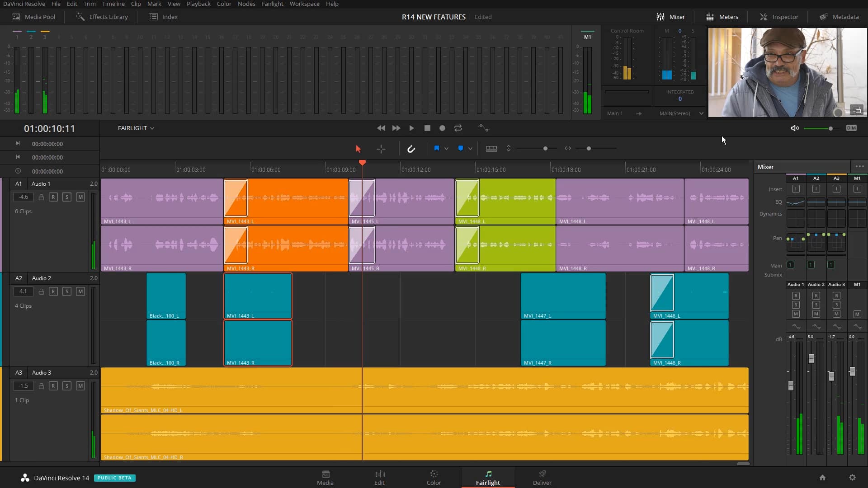
Task: Solo the Audio 2 mixer channel
Action: [x=816, y=305]
